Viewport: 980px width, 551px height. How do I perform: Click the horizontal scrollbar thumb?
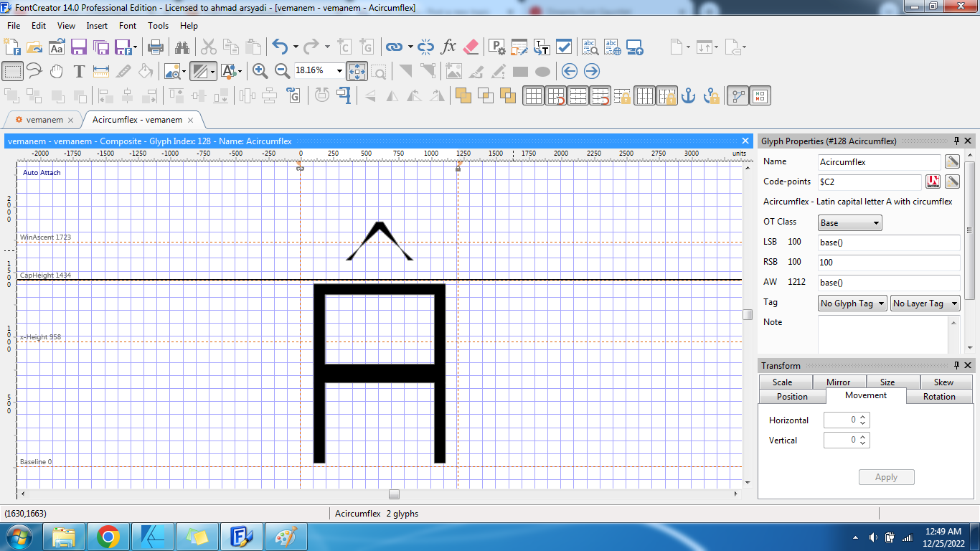tap(394, 494)
